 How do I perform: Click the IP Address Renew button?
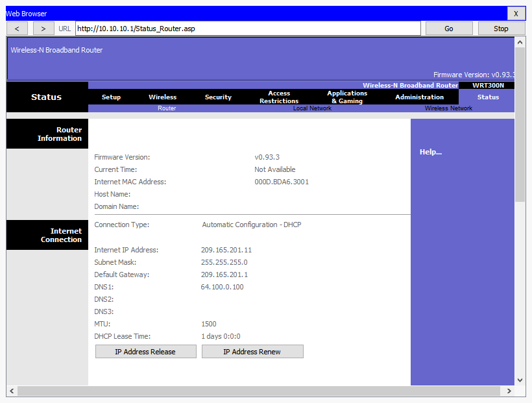click(252, 352)
